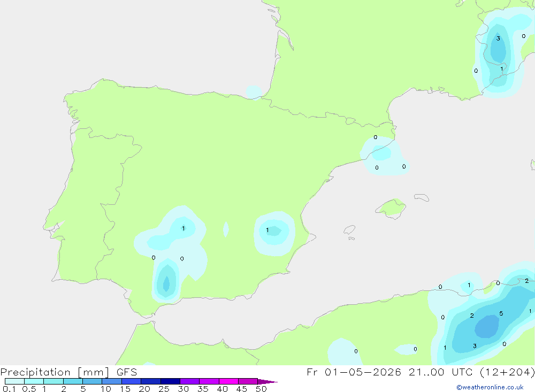
Task: Click the '10' legend scale label
Action: coord(106,389)
